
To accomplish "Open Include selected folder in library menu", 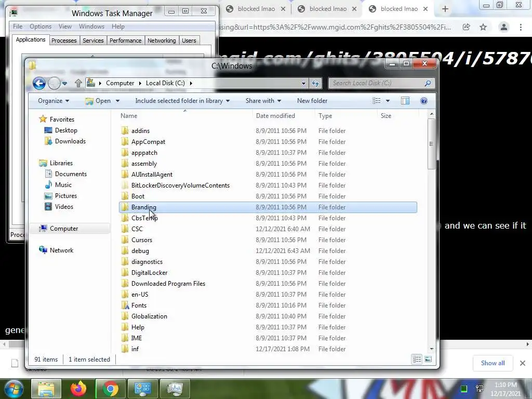I will click(182, 101).
